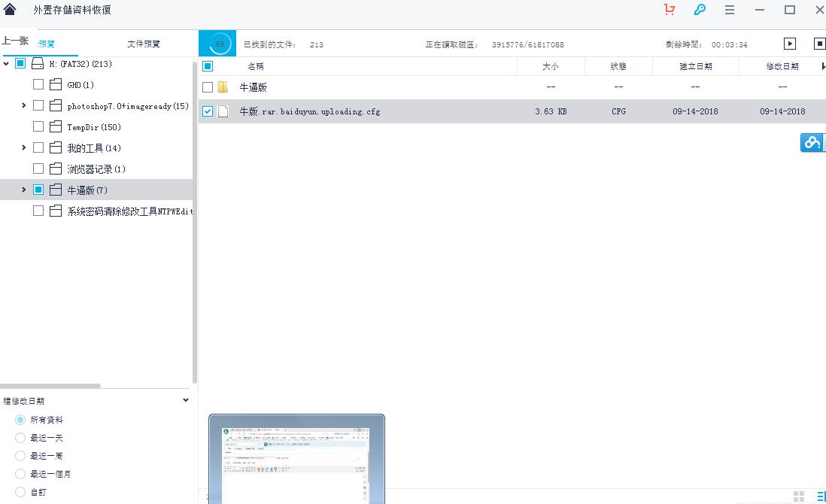Expand the photoshop7.0+imageready folder
Viewport: 826px width, 504px height.
24,106
